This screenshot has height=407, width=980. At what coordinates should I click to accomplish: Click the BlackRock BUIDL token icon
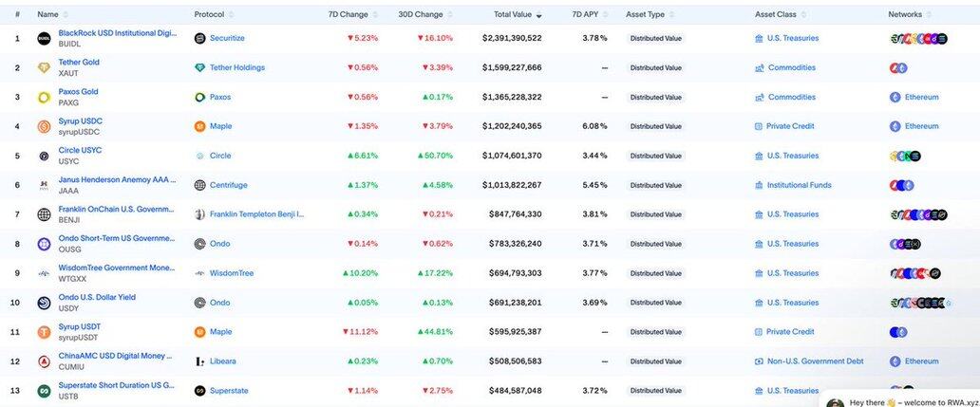click(44, 39)
